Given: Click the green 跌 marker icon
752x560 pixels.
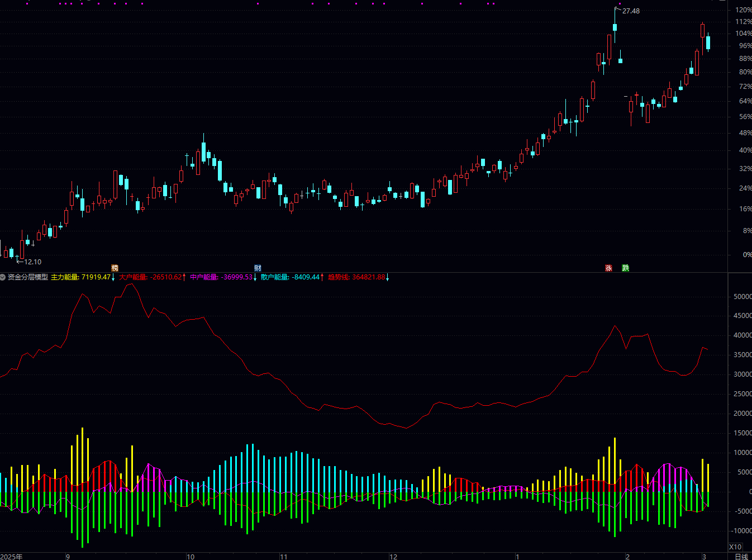Looking at the screenshot, I should tap(626, 268).
